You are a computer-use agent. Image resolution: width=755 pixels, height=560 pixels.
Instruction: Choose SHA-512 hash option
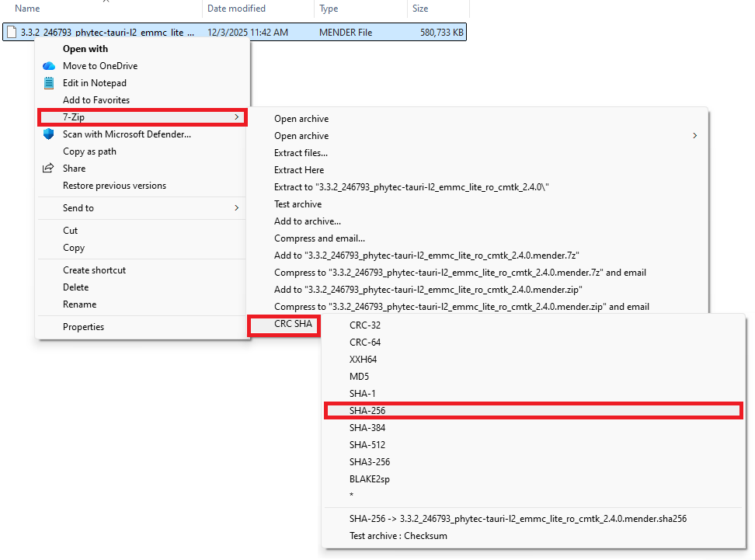tap(367, 445)
